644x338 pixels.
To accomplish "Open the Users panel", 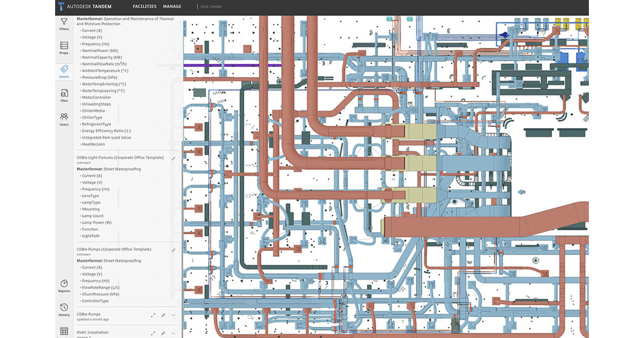I will (x=64, y=120).
